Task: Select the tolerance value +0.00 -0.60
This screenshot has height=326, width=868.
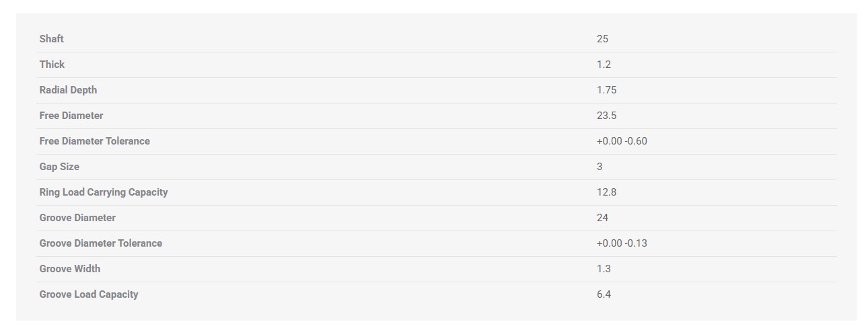Action: [x=622, y=141]
